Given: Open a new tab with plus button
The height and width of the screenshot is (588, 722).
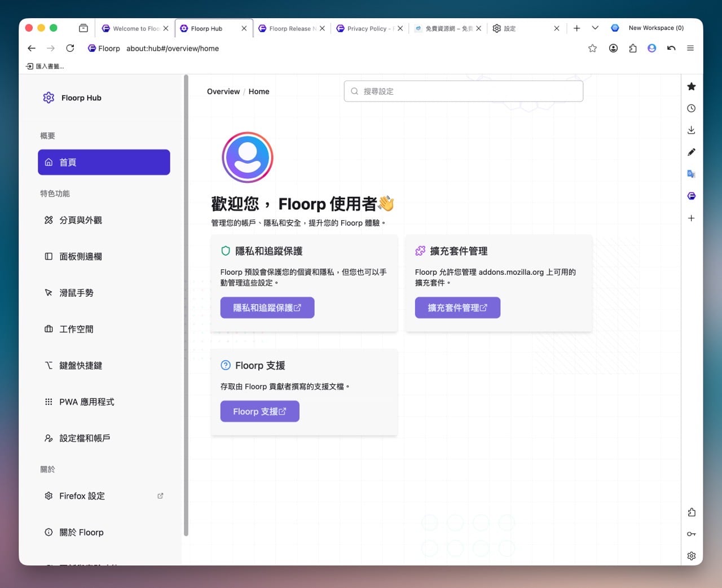Looking at the screenshot, I should 576,28.
